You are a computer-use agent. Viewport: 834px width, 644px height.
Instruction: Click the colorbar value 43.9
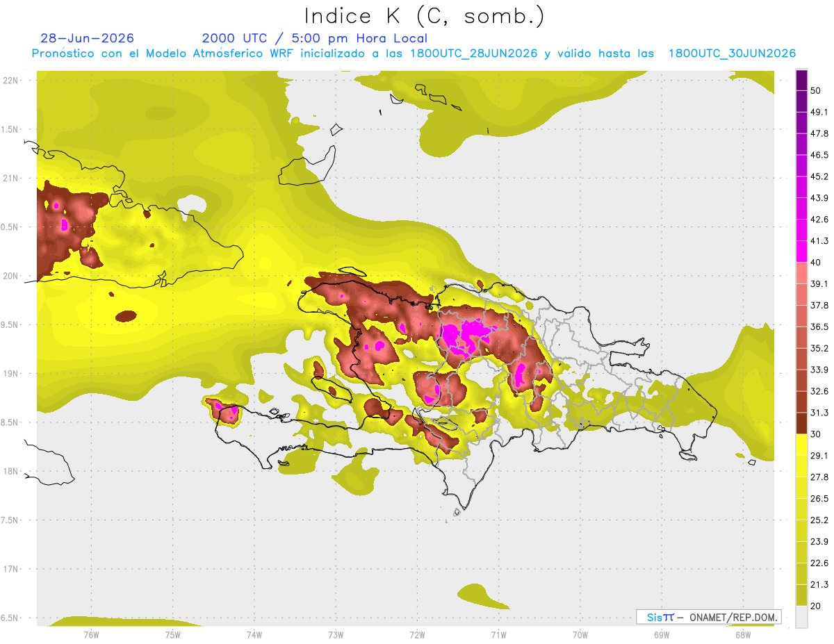pos(819,199)
